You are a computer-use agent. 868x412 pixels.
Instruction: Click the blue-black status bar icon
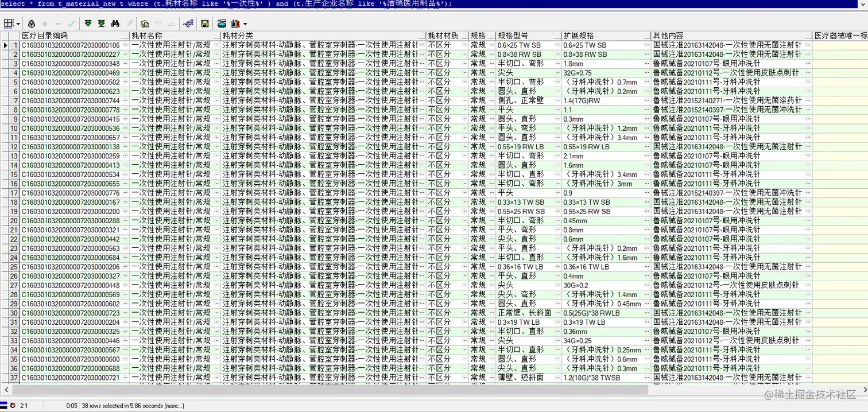pos(4,405)
